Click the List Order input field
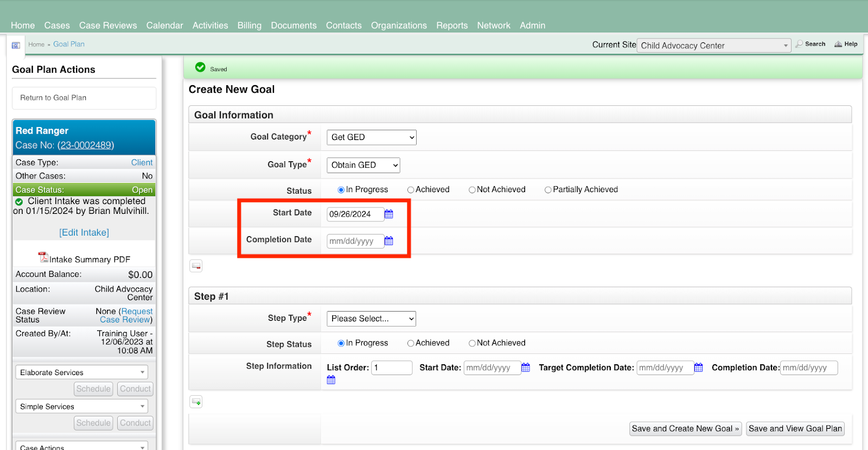 point(392,367)
